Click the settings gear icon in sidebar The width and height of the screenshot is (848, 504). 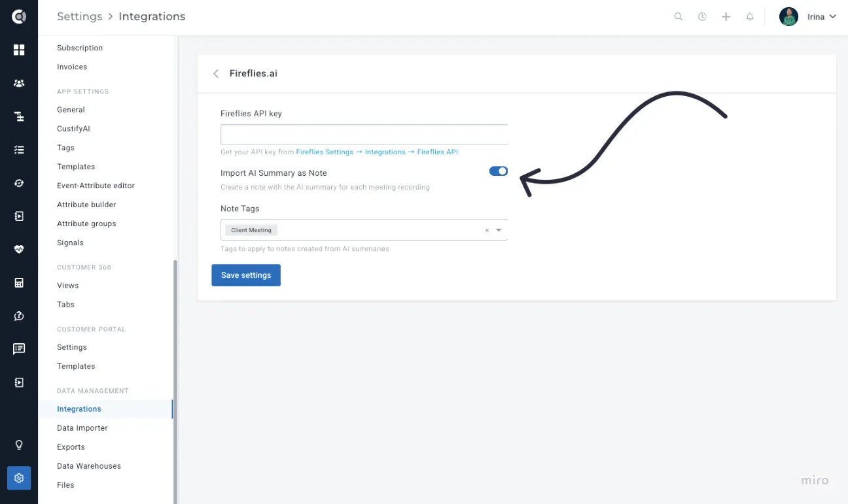[19, 478]
